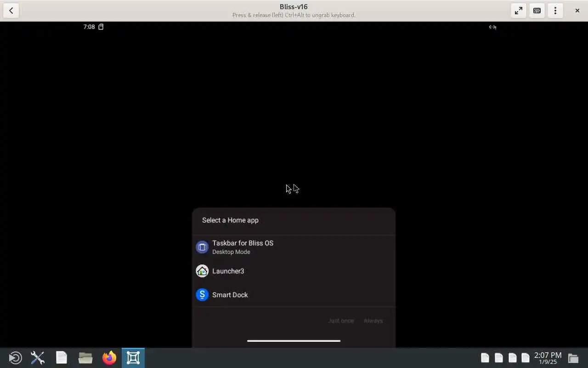Image resolution: width=588 pixels, height=368 pixels.
Task: Open the three-dot menu in header bar
Action: click(555, 11)
